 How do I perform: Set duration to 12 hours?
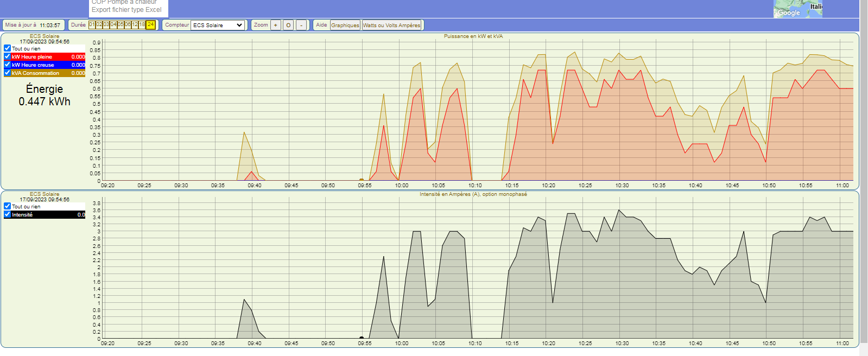[x=135, y=25]
